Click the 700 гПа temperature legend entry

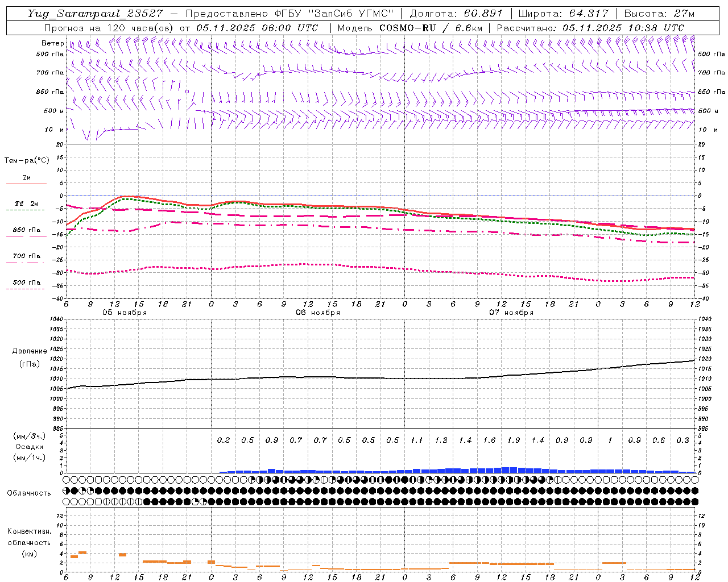(x=26, y=258)
